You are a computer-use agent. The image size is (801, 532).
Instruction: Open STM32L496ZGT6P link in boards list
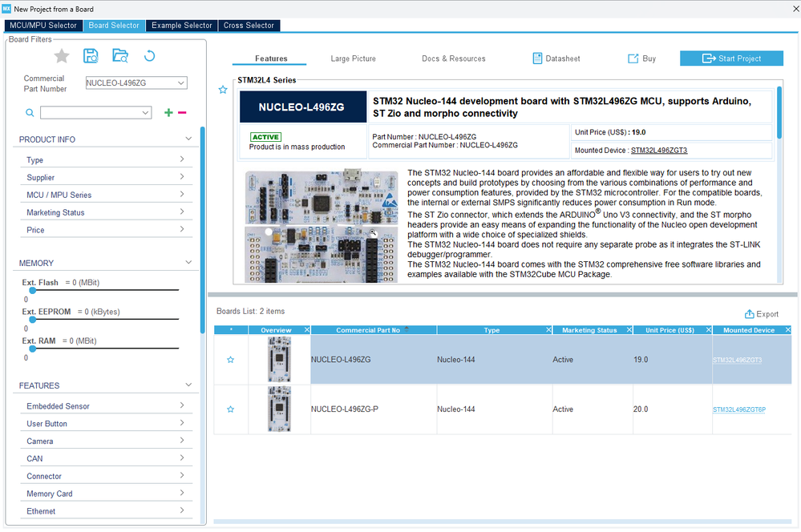click(x=739, y=409)
